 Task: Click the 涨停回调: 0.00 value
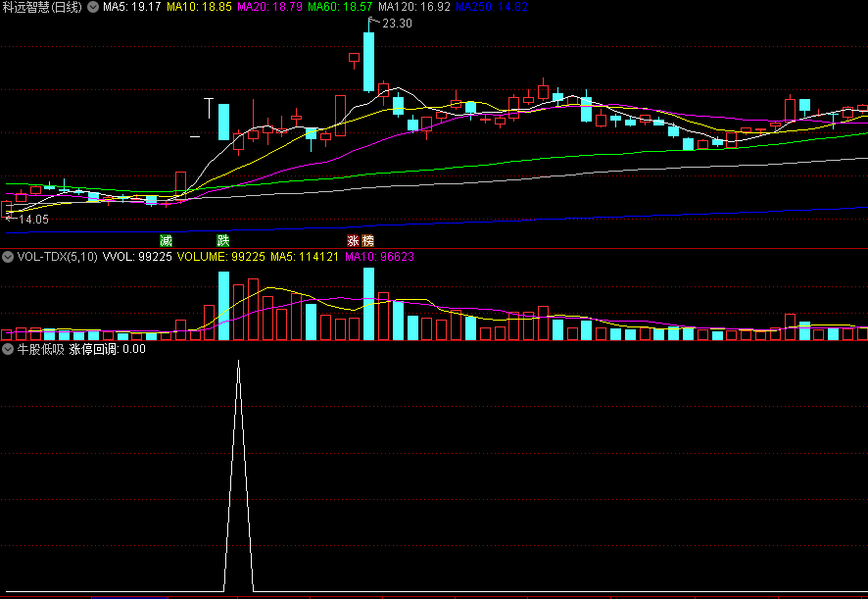point(108,349)
